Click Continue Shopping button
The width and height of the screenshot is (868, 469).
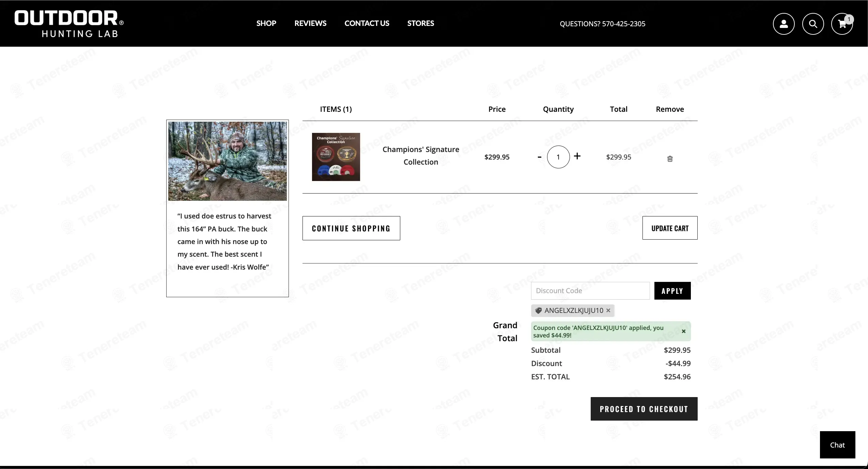pyautogui.click(x=351, y=228)
